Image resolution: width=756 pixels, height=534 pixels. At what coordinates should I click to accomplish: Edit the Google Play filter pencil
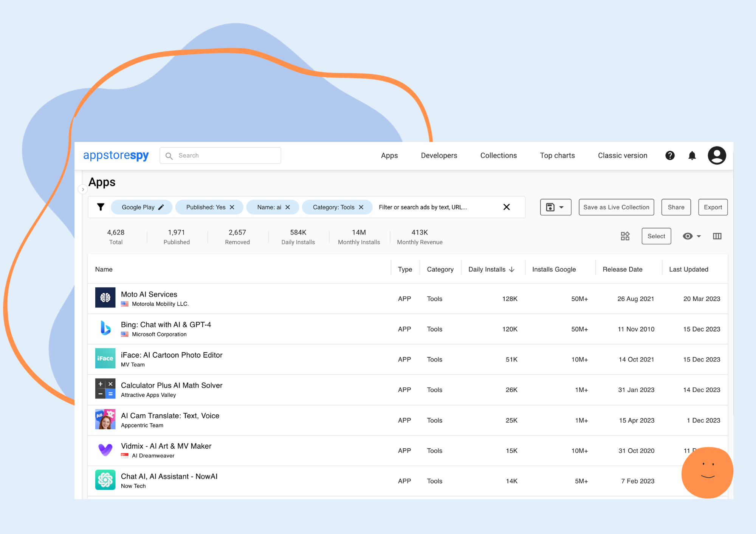(x=161, y=207)
